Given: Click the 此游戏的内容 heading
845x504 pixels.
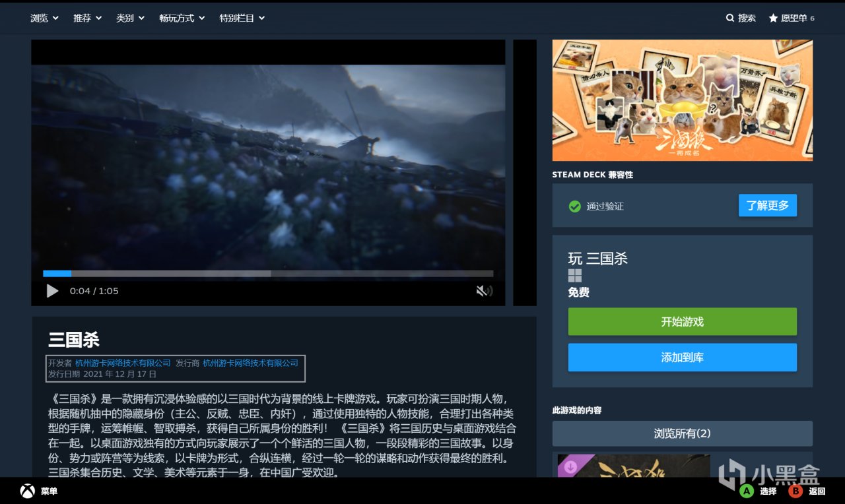Looking at the screenshot, I should (577, 410).
